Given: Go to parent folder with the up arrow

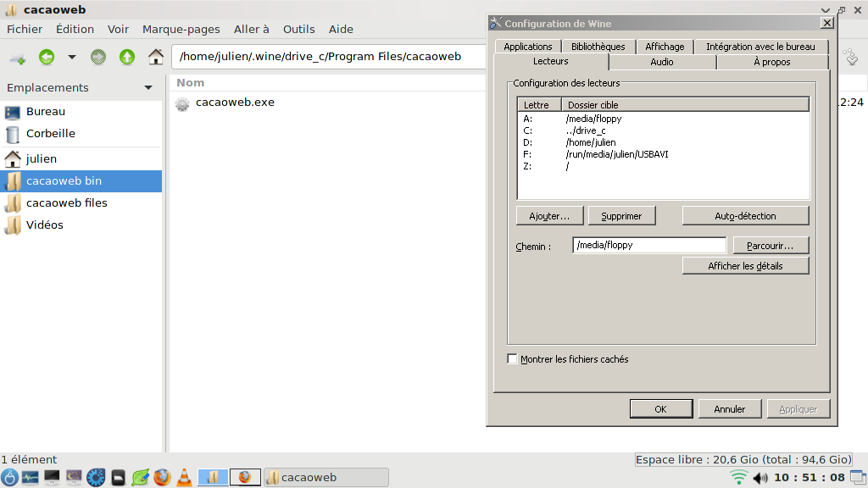Looking at the screenshot, I should click(127, 57).
